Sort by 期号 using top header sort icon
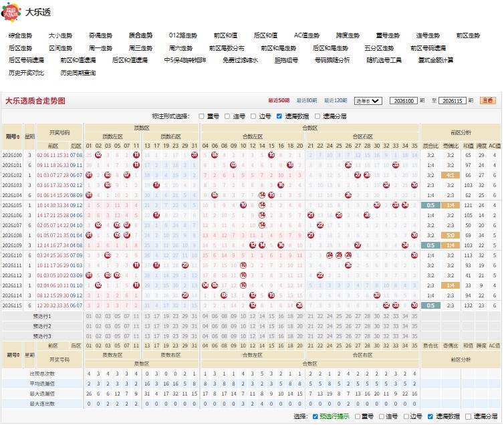This screenshot has height=425, width=504. 18,137
